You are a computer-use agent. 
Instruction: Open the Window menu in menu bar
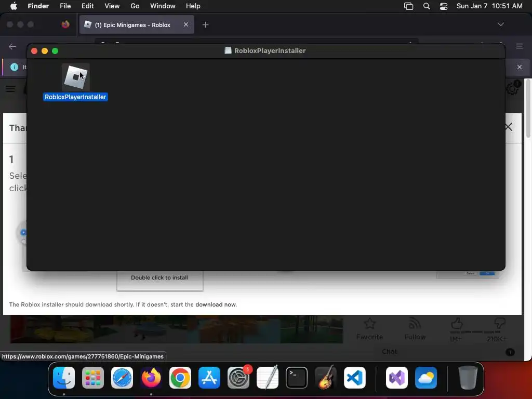tap(163, 6)
